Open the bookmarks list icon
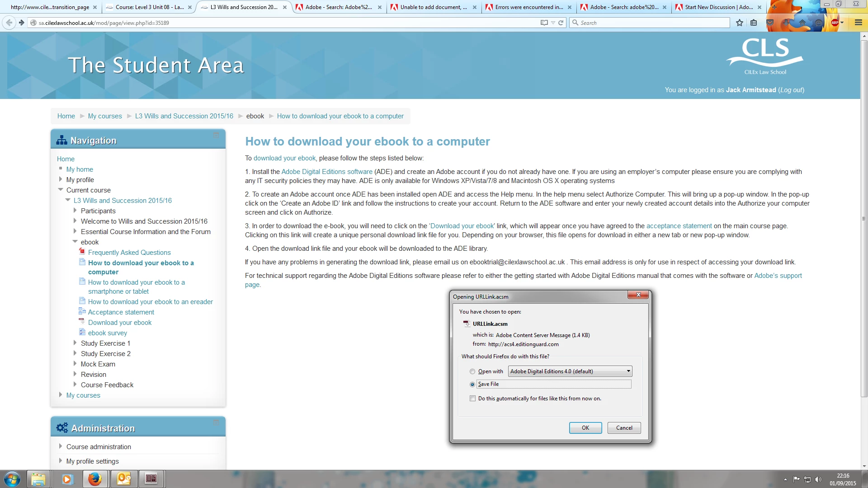Viewport: 868px width, 488px height. pos(754,23)
